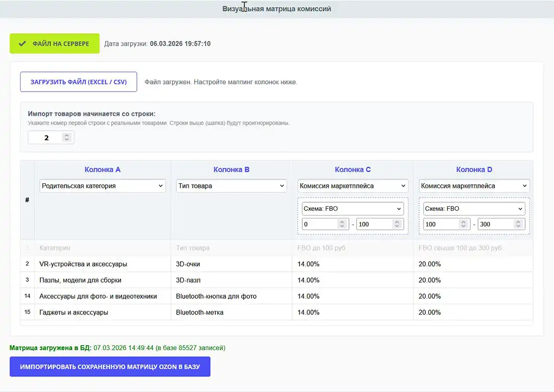Select the 'Bluetooth-метка' table cell

click(x=200, y=312)
